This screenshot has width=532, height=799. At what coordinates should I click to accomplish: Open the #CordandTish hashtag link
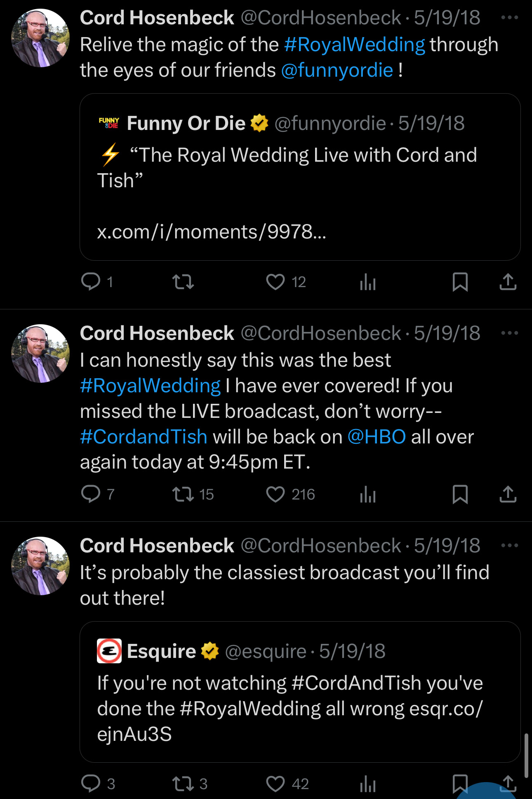(x=144, y=437)
